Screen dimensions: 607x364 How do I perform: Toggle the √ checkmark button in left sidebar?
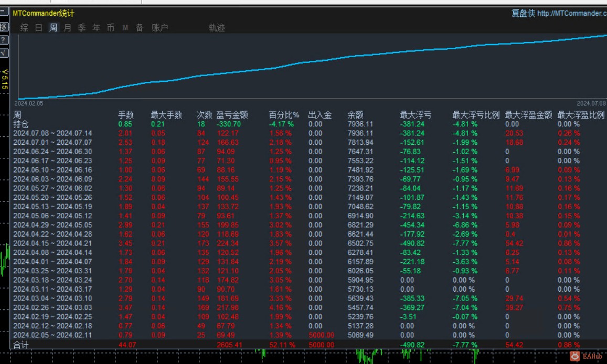[4, 53]
